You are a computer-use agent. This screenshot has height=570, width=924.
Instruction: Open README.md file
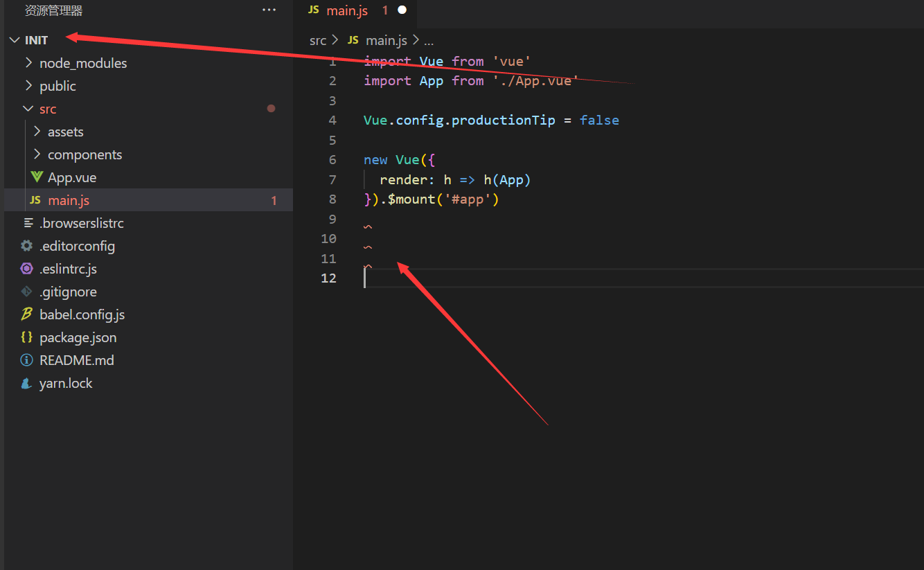pos(77,360)
